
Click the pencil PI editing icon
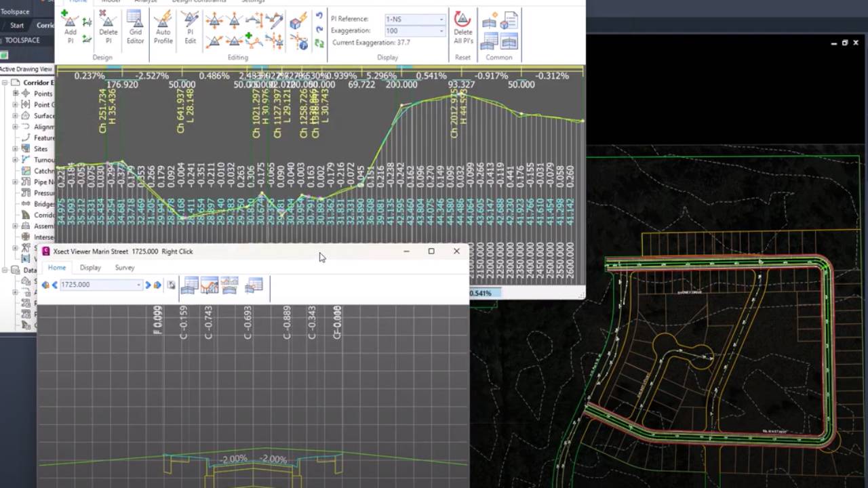point(275,21)
